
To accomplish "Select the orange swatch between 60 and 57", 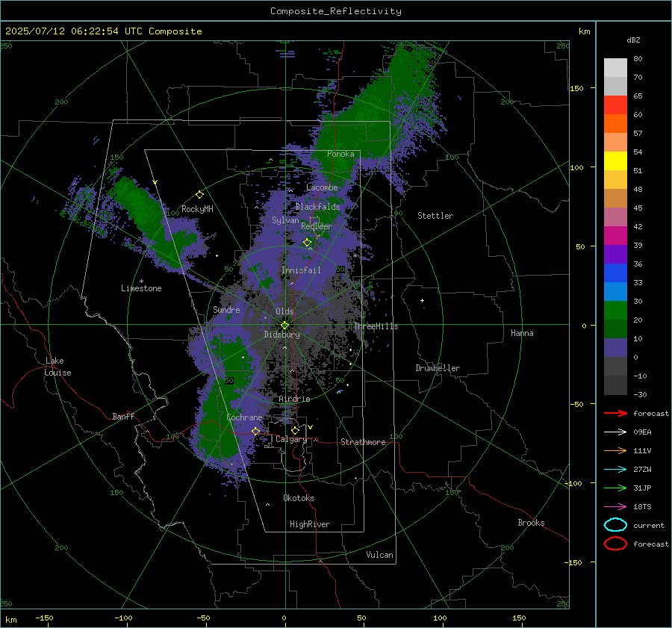I will pyautogui.click(x=615, y=124).
